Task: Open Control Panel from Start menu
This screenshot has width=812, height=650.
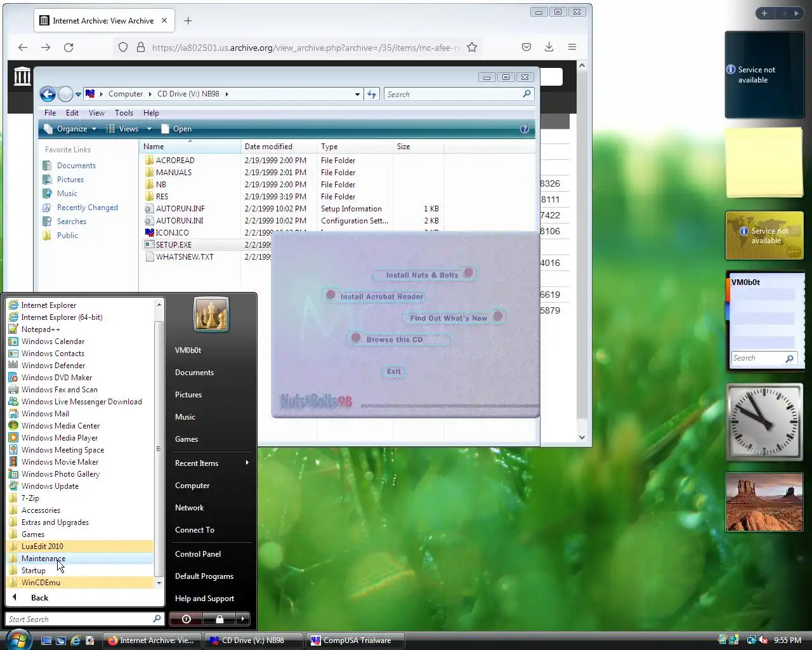Action: (198, 554)
